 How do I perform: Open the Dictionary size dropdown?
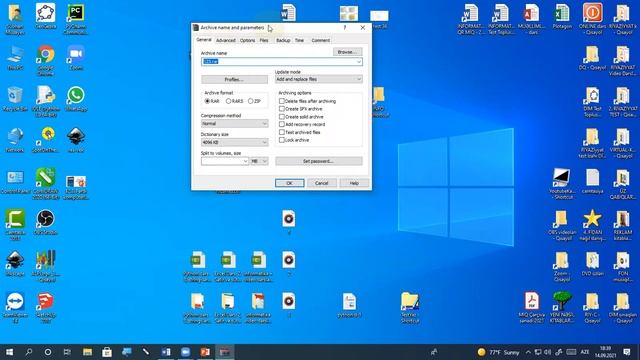tap(234, 142)
